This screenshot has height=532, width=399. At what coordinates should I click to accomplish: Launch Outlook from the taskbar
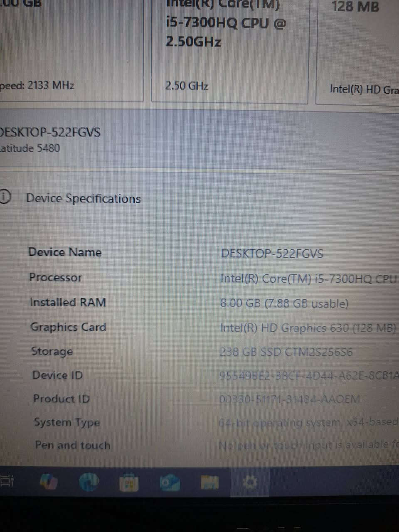click(x=169, y=483)
